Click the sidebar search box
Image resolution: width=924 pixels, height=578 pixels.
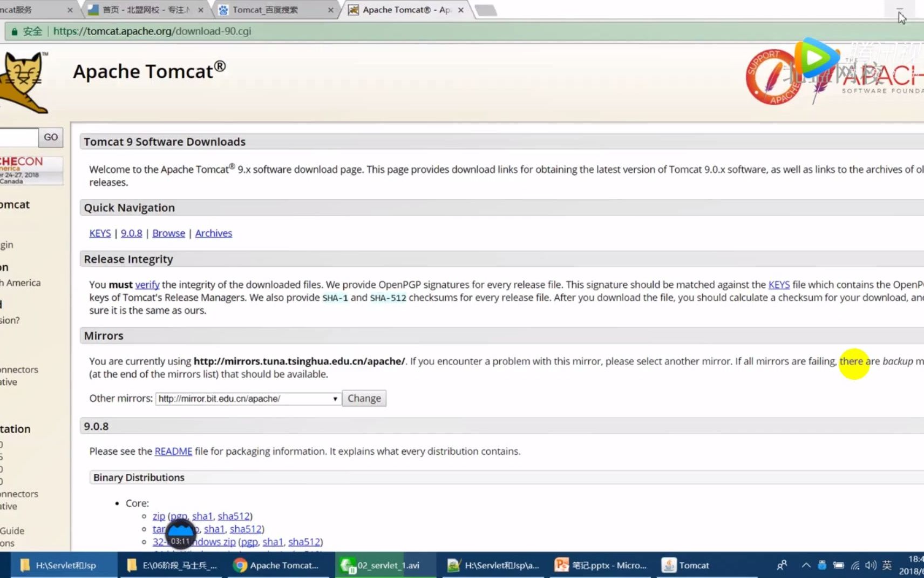(x=19, y=137)
